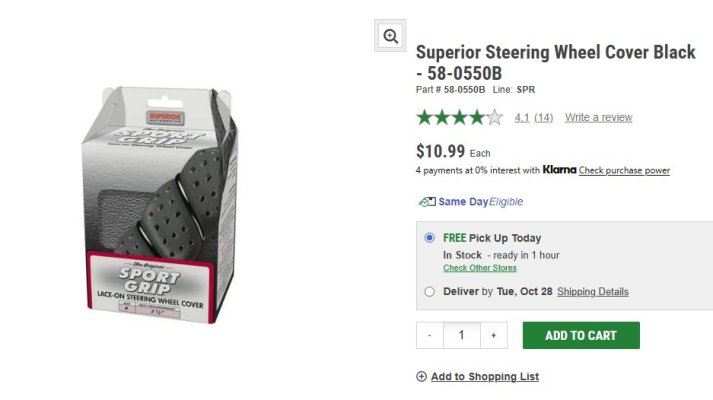Screen dimensions: 713x400
Task: Click the Write a review link
Action: point(598,117)
